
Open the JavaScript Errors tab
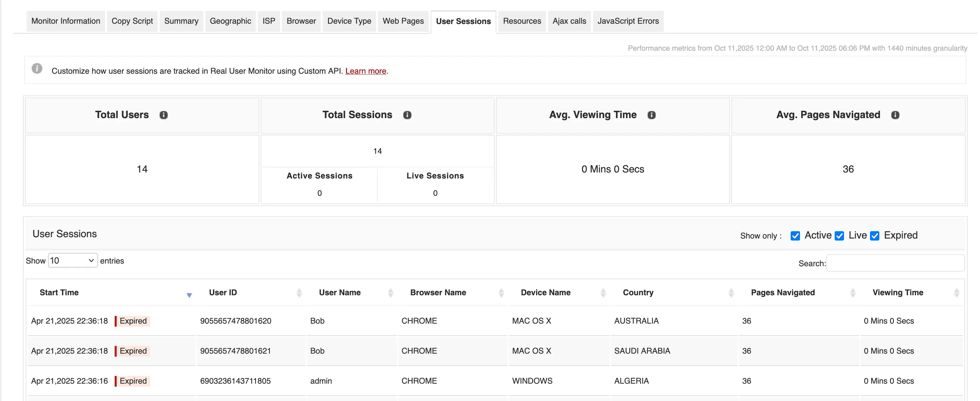628,21
